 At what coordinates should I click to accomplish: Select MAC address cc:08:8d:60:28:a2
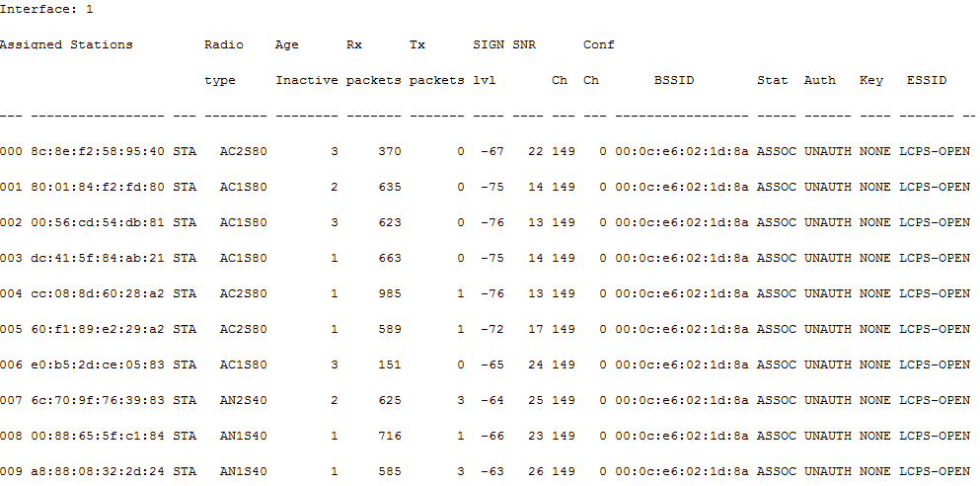(98, 293)
